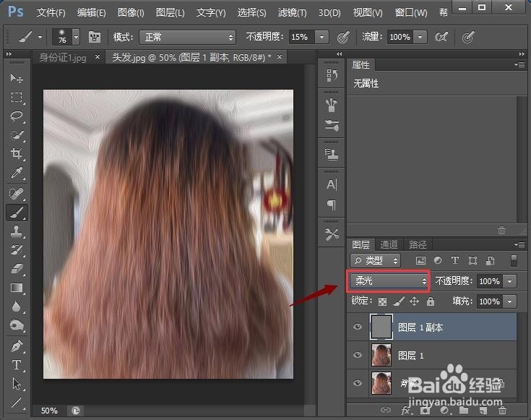Filter layers by pixel layers

(x=420, y=260)
